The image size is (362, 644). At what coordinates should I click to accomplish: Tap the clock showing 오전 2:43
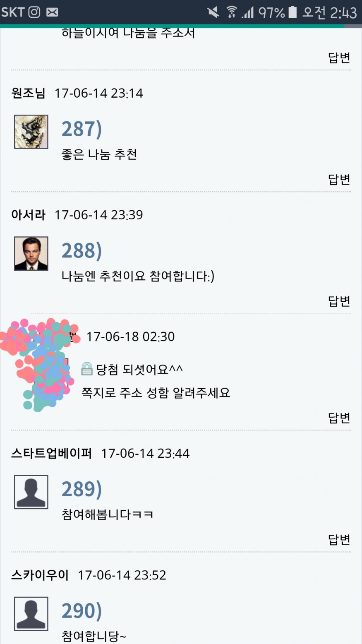[329, 12]
